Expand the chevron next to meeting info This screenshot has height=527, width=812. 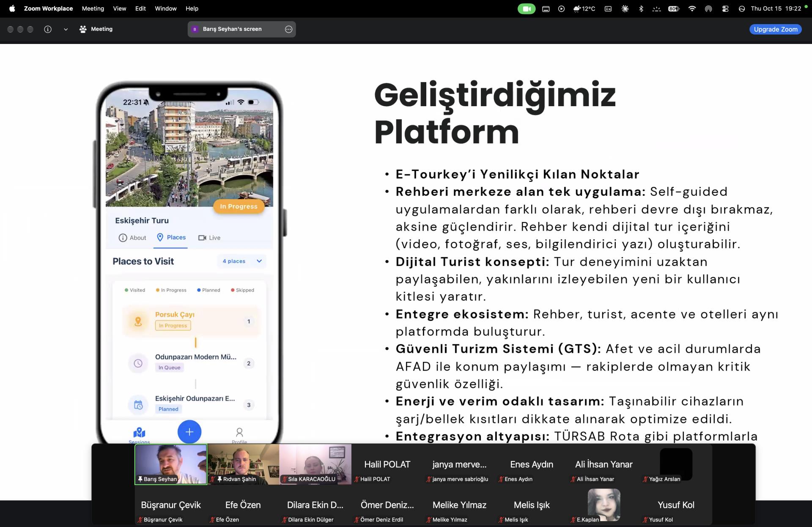coord(66,30)
